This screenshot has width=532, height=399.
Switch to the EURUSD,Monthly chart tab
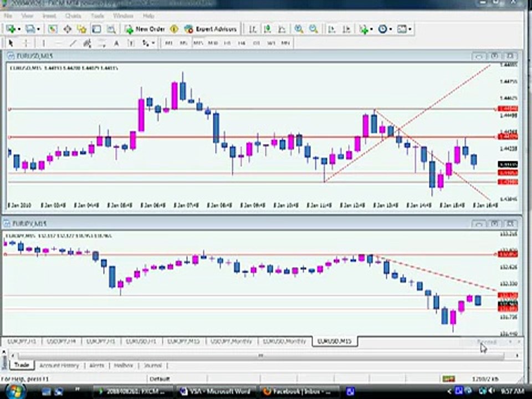284,341
